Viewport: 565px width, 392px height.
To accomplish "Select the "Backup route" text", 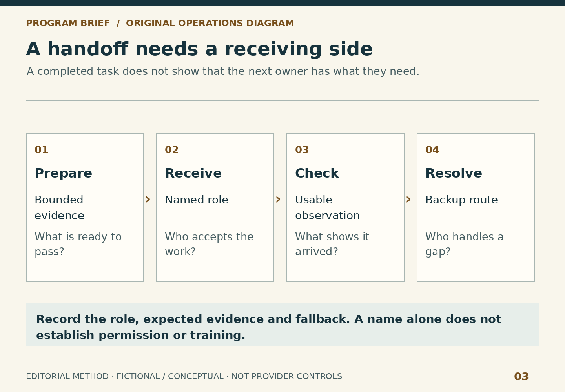I will point(461,200).
